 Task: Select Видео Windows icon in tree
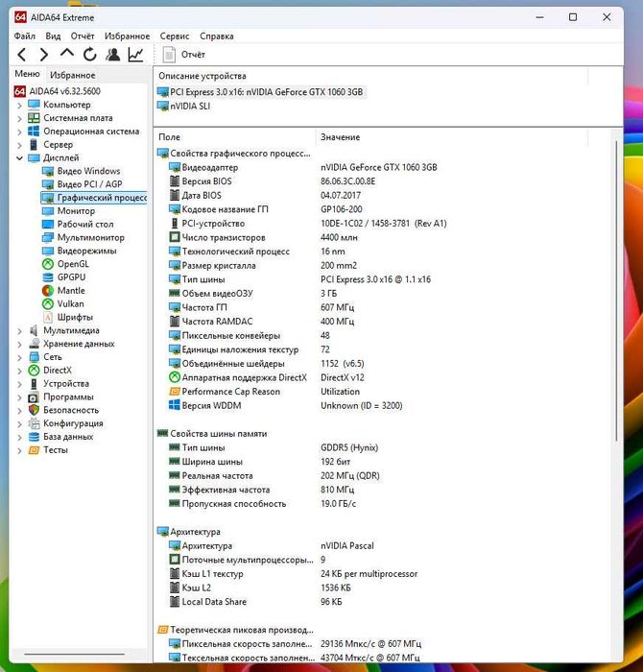(x=48, y=171)
